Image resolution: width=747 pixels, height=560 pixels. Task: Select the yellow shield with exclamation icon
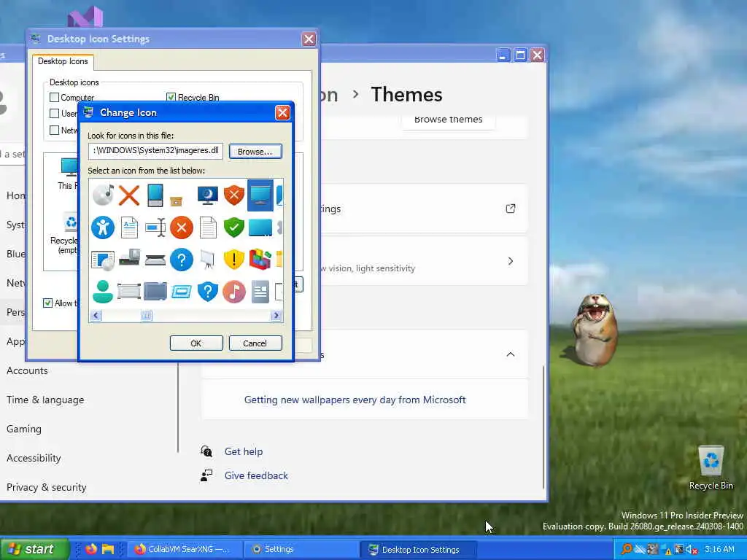(234, 260)
